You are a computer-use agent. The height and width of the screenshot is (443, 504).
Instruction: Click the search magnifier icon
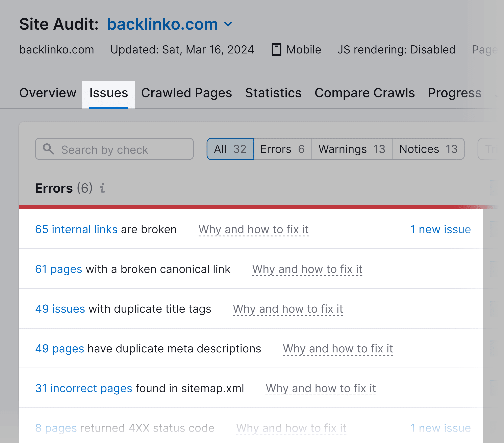point(49,149)
